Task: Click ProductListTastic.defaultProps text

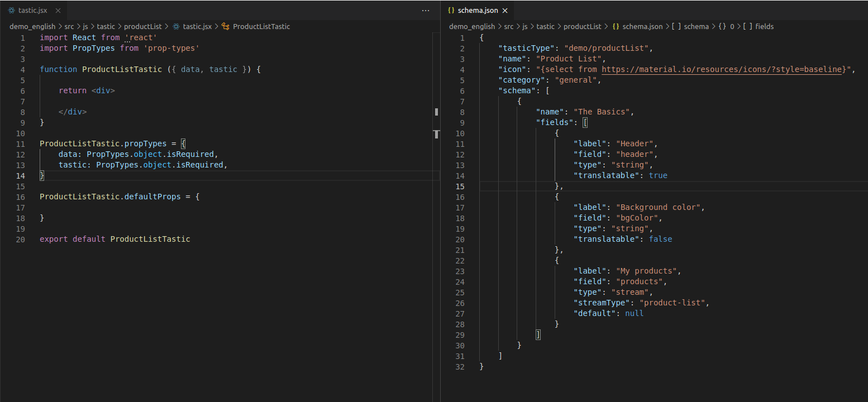Action: pos(110,197)
